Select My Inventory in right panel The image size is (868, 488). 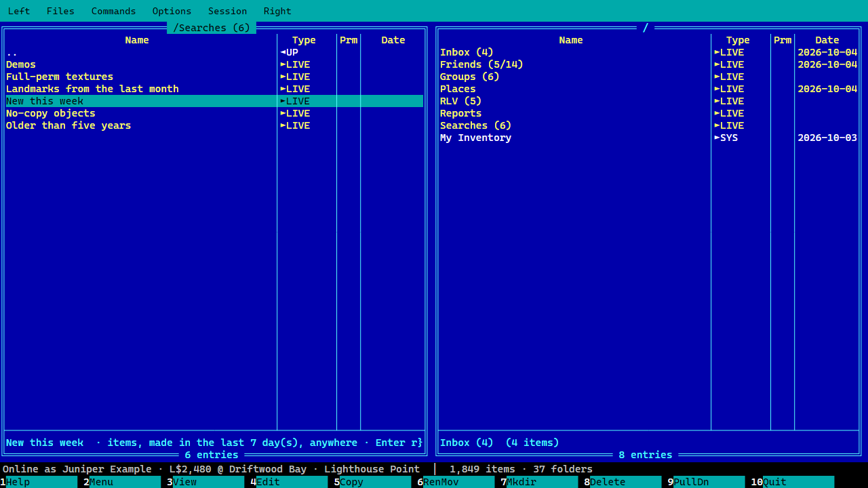(648, 138)
